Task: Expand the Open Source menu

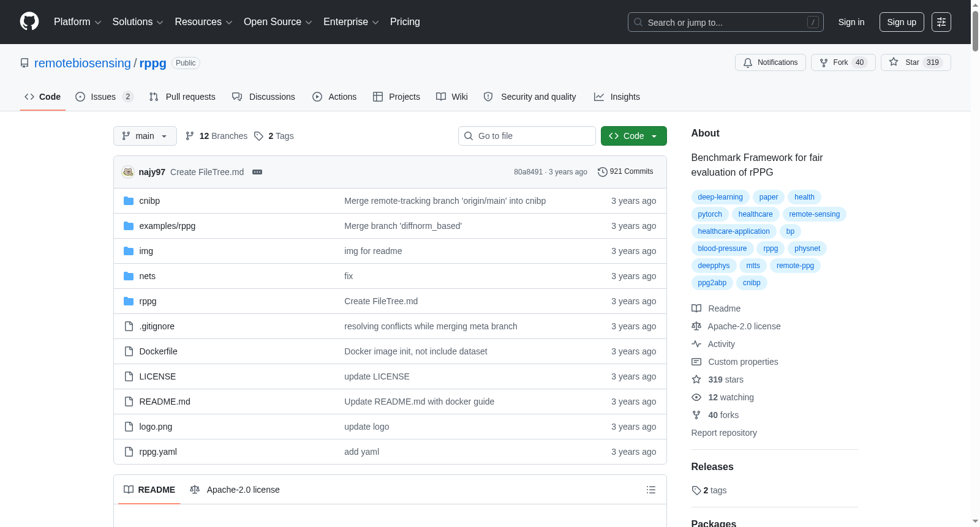Action: [x=278, y=22]
